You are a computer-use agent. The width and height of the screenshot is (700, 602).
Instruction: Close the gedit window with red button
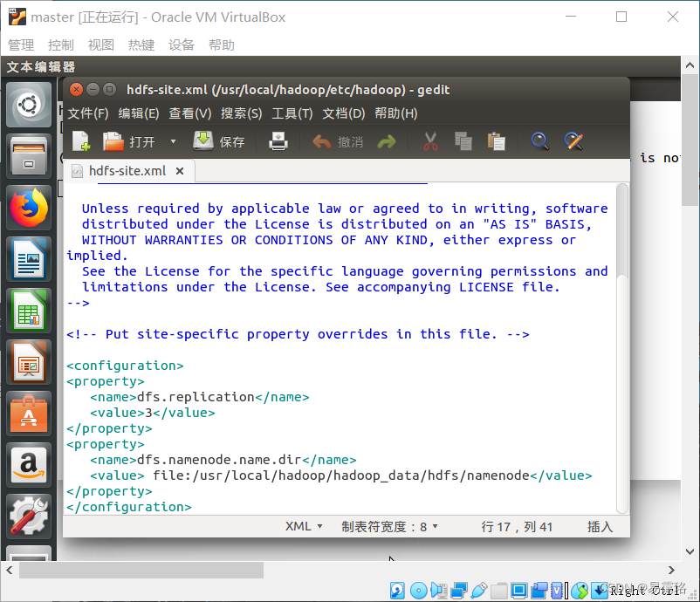coord(76,90)
